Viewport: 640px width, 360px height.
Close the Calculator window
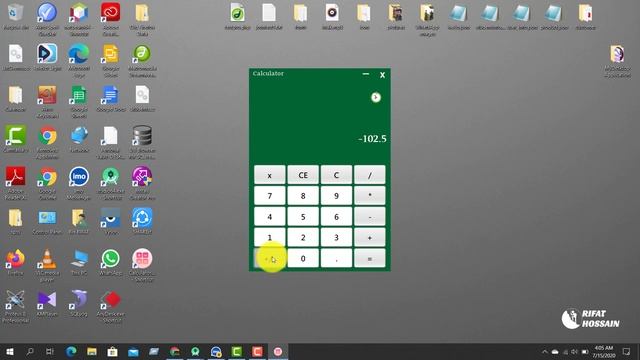pos(382,75)
